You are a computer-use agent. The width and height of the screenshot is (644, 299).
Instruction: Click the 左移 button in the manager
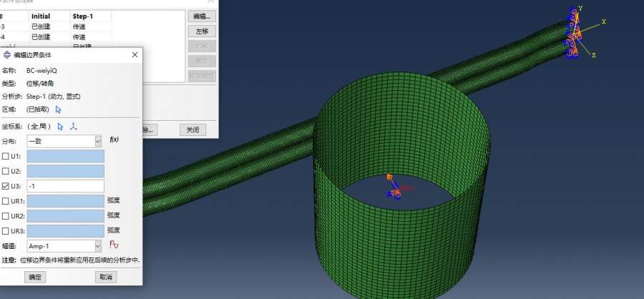tap(202, 31)
